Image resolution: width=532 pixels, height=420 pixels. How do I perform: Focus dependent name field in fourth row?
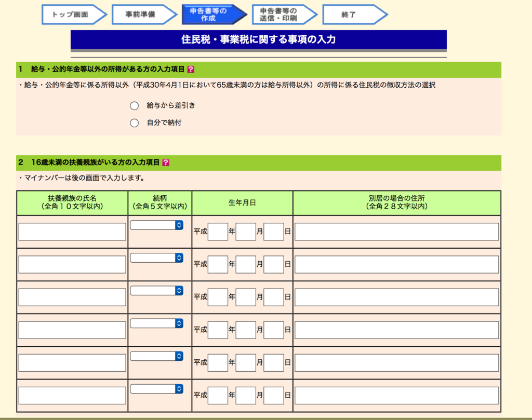72,330
